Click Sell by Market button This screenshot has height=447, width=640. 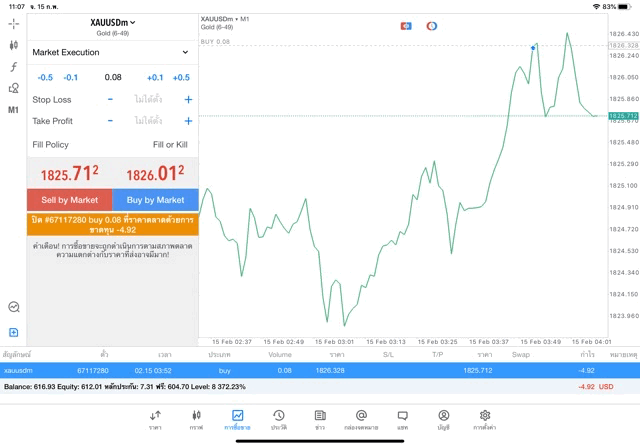(x=70, y=200)
